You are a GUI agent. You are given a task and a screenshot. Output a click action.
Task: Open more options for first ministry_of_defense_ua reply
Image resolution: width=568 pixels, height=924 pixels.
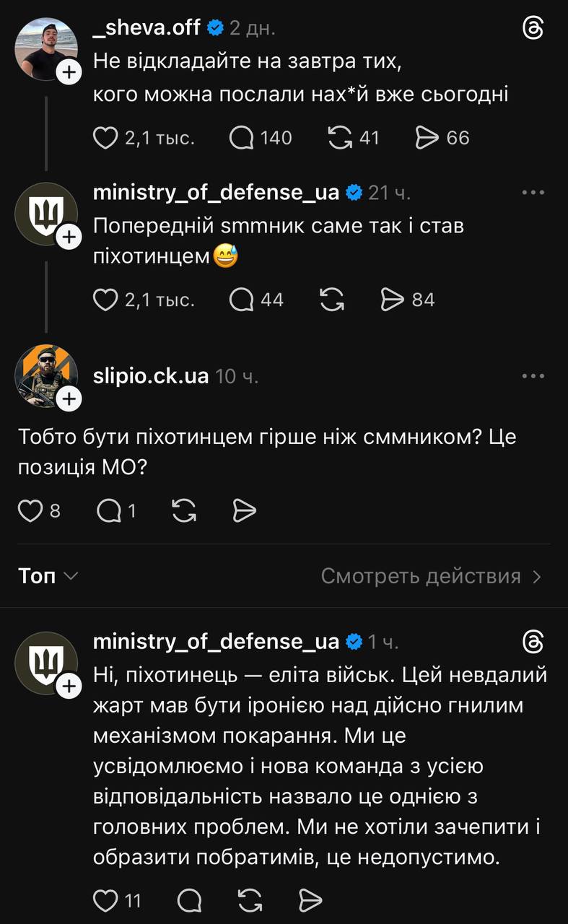tap(533, 193)
